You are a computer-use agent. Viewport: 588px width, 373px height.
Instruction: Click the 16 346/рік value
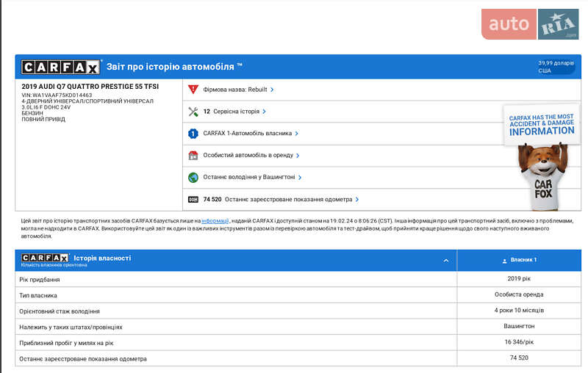pyautogui.click(x=519, y=342)
